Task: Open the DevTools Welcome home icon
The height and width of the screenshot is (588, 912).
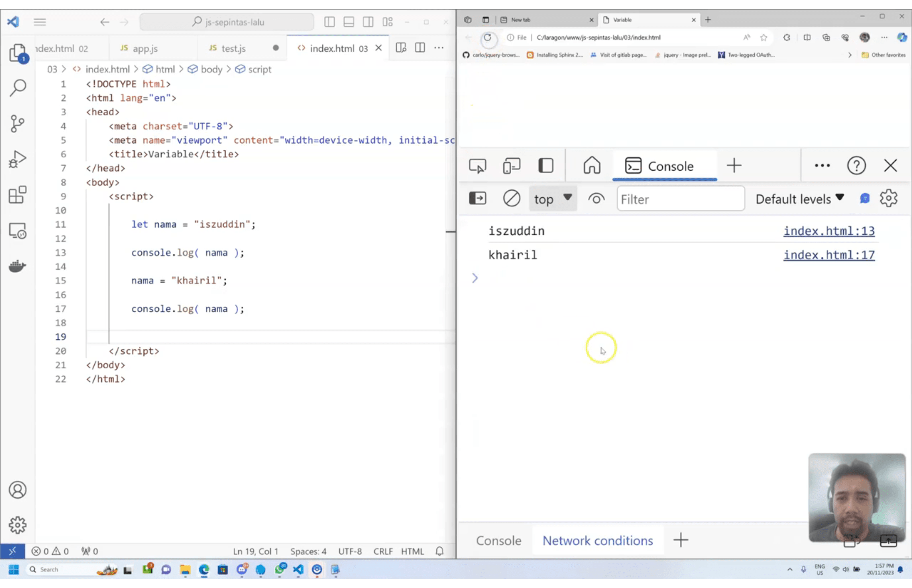Action: click(x=592, y=166)
